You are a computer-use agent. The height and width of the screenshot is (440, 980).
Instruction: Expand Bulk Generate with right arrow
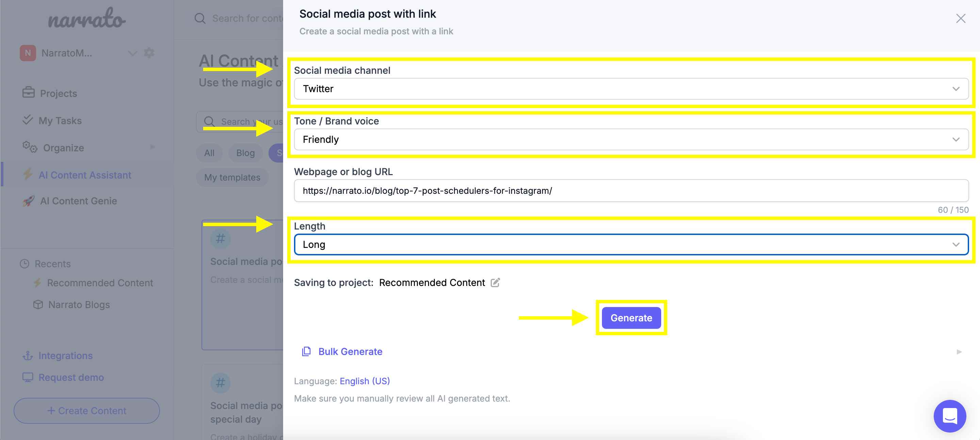tap(959, 352)
